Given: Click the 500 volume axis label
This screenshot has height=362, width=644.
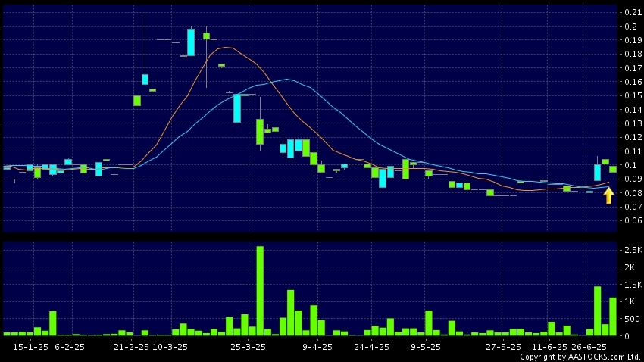Looking at the screenshot, I should point(632,319).
